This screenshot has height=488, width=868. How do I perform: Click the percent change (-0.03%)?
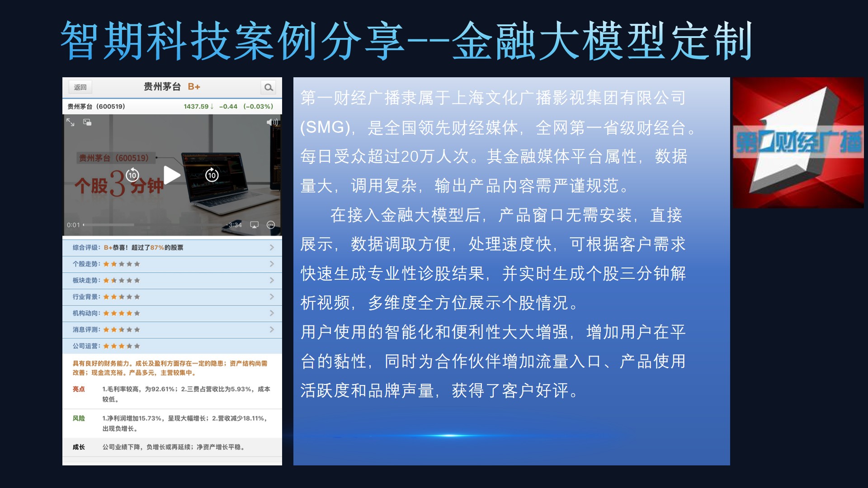tap(258, 107)
